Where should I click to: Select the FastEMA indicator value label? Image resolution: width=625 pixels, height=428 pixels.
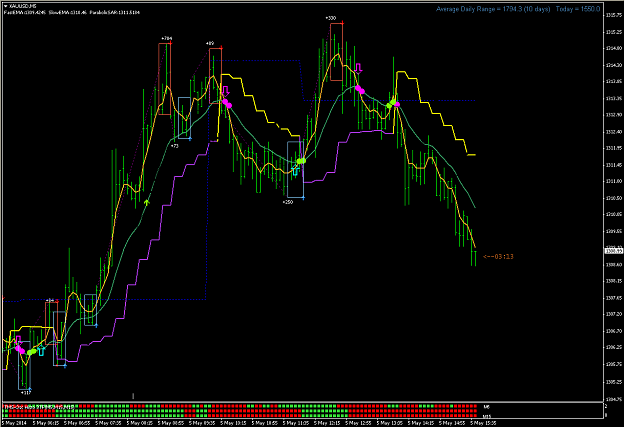26,12
